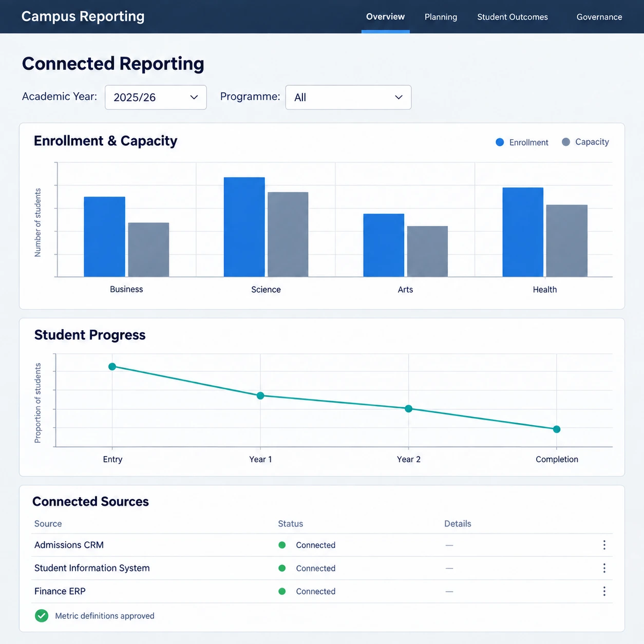Select the Arts capacity bar
The image size is (644, 644).
[427, 251]
